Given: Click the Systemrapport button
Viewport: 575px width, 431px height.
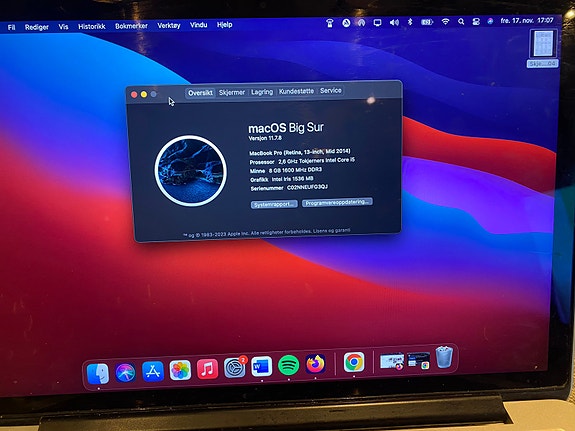Looking at the screenshot, I should [274, 204].
